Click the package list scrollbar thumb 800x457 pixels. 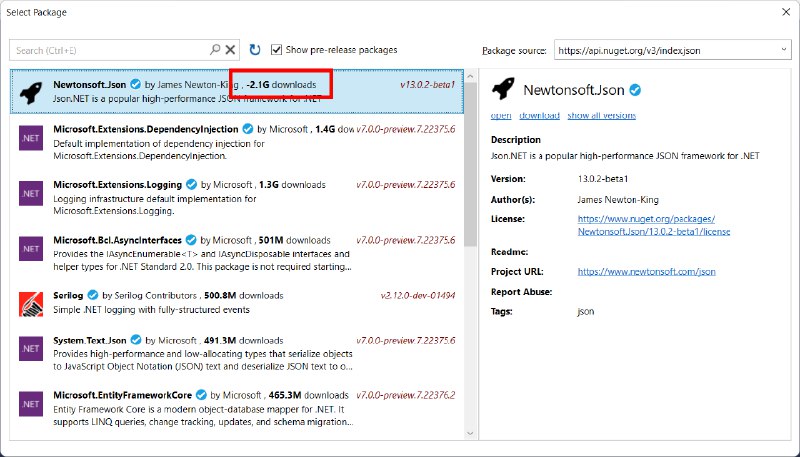pos(470,164)
